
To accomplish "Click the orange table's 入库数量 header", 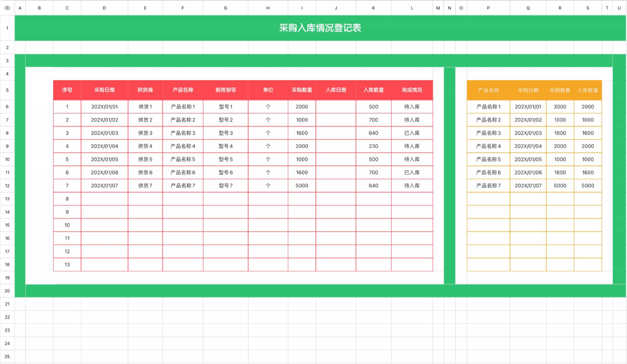I will (588, 90).
